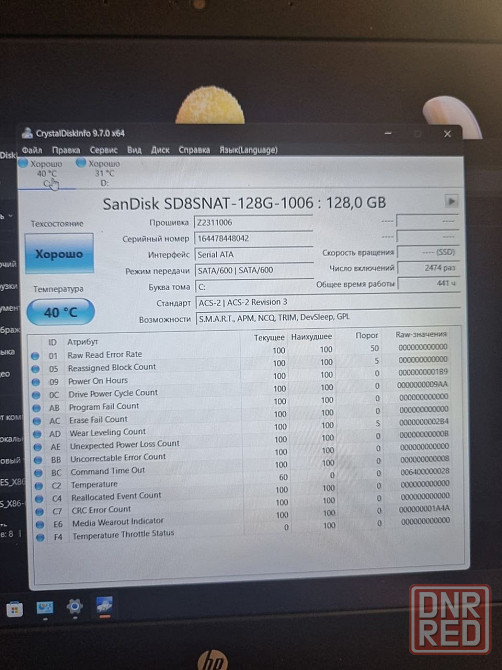The image size is (502, 670).
Task: Click the status dot for Reassigned Block Count
Action: tap(35, 369)
